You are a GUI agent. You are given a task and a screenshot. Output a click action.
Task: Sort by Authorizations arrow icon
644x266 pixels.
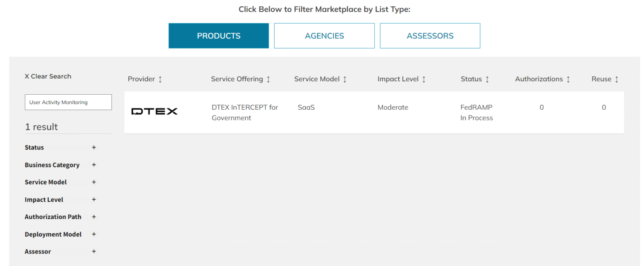pyautogui.click(x=568, y=79)
